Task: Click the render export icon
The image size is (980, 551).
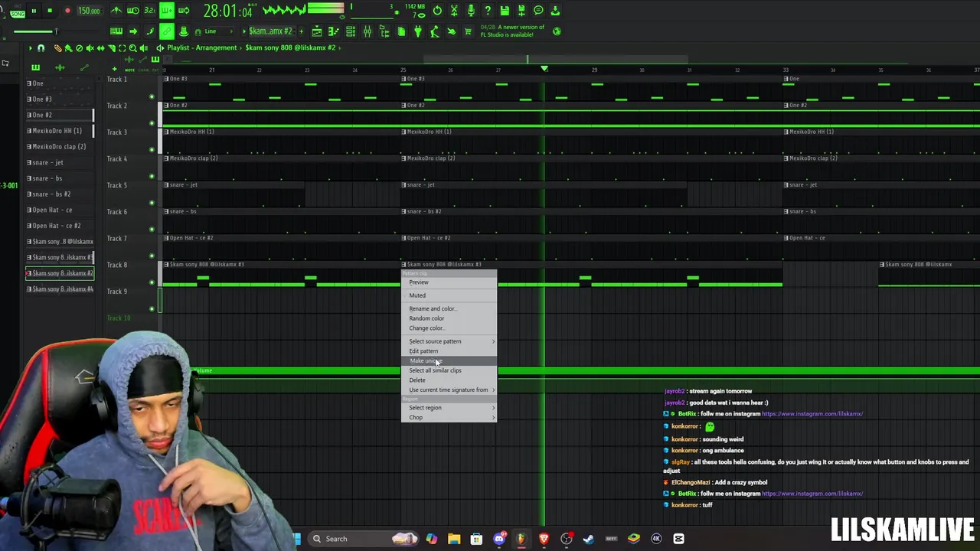Action: [521, 11]
